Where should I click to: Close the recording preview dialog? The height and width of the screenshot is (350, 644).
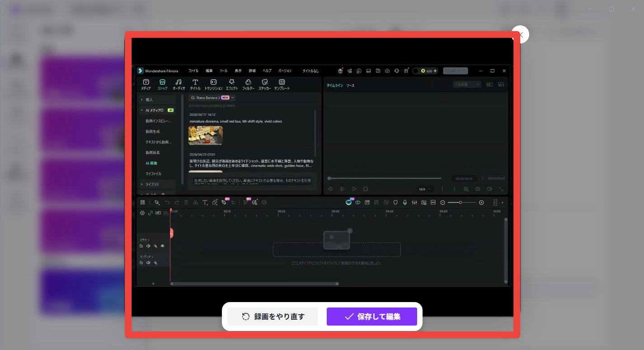520,34
